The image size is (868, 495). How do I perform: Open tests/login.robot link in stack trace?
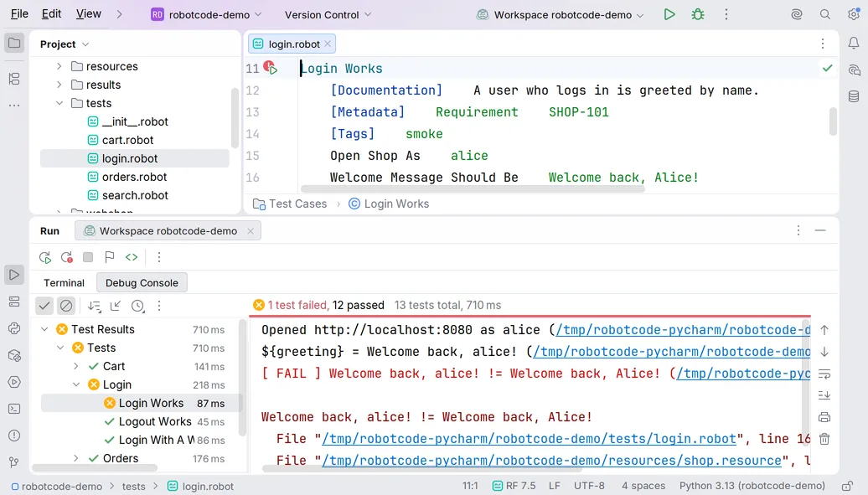(529, 439)
